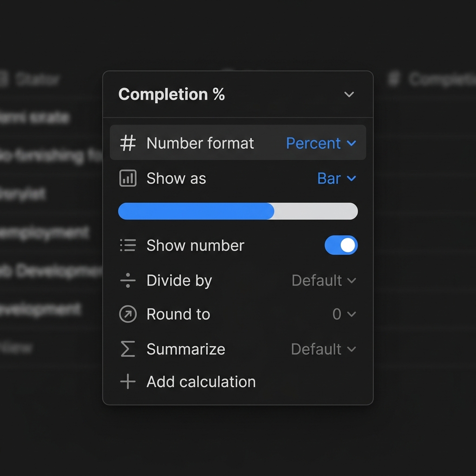This screenshot has height=476, width=476.
Task: Click the list icon beside Show number
Action: point(128,245)
